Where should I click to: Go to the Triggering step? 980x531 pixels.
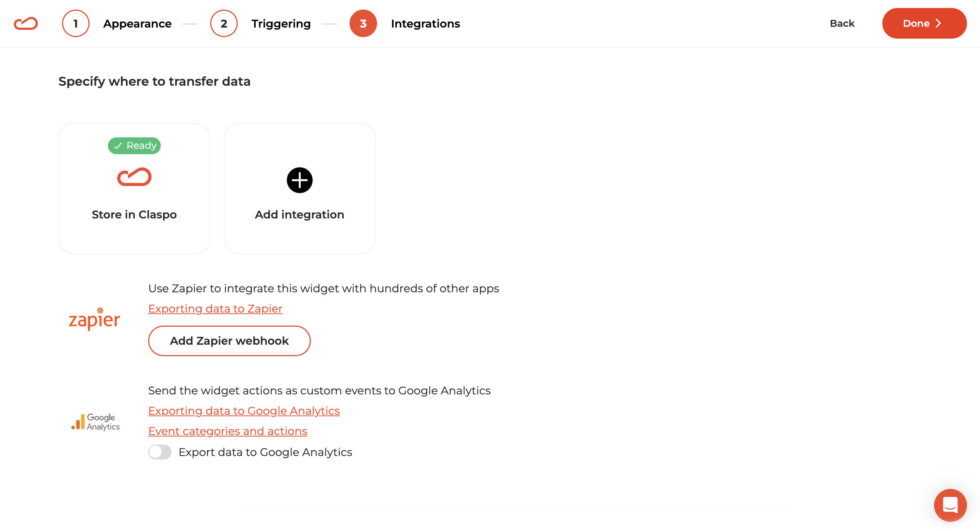281,24
